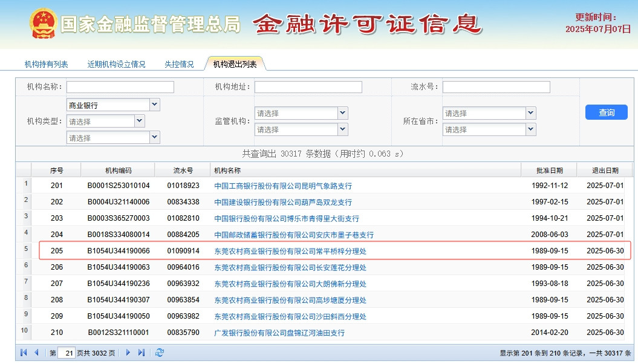Open 中国工商银行昆明气象路支行 link

point(283,186)
